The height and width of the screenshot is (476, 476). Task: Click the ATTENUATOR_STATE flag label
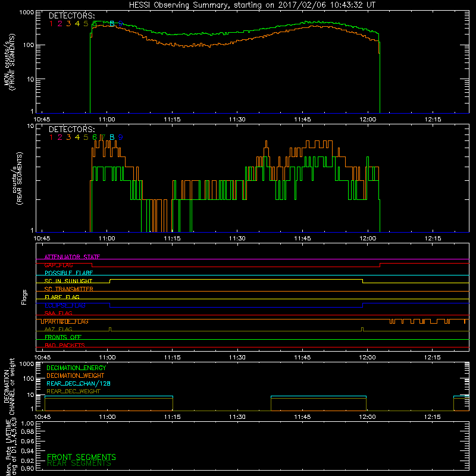tap(72, 257)
